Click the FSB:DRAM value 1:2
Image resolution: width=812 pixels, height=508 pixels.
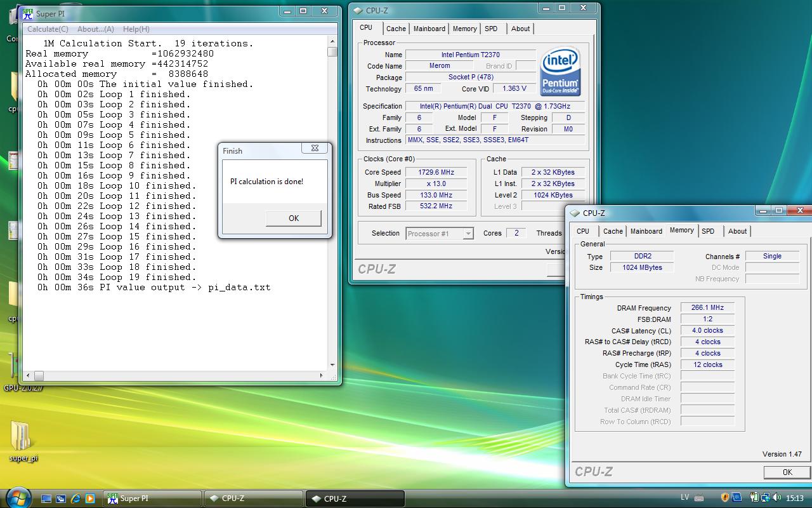pyautogui.click(x=707, y=319)
